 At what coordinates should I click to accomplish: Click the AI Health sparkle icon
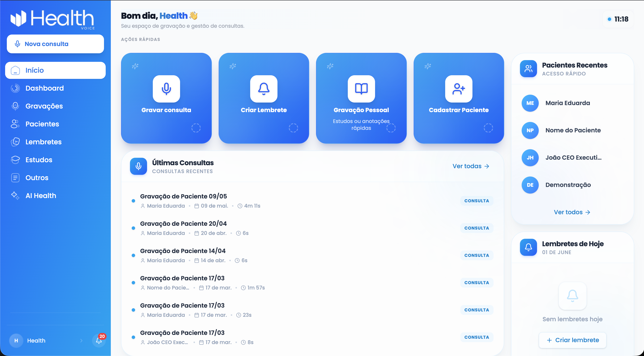pos(15,196)
